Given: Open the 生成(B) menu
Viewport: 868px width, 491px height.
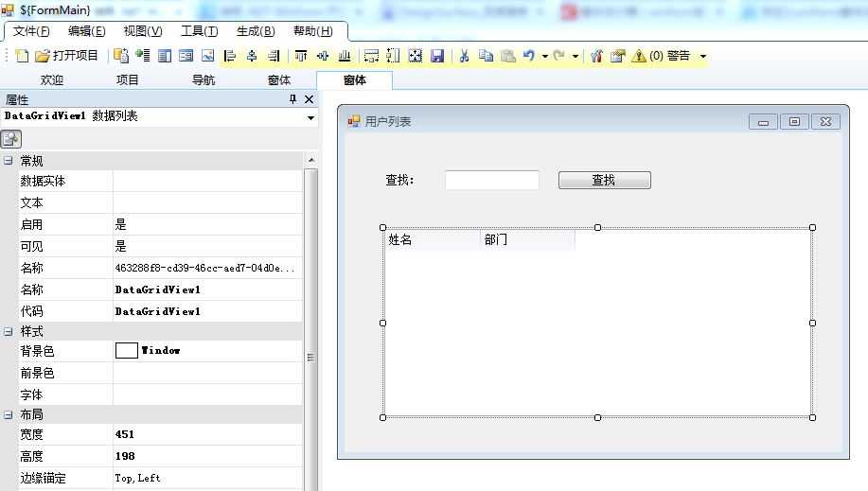Looking at the screenshot, I should coord(256,31).
